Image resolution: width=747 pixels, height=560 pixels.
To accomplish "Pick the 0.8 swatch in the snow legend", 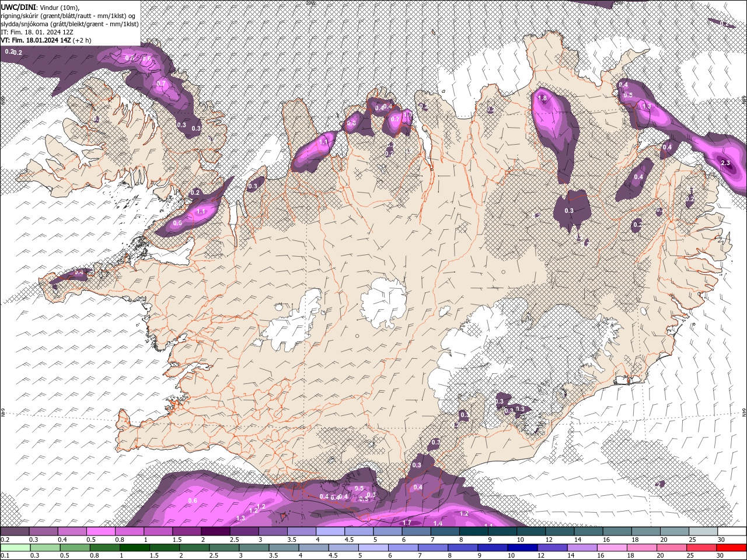I will 129,531.
